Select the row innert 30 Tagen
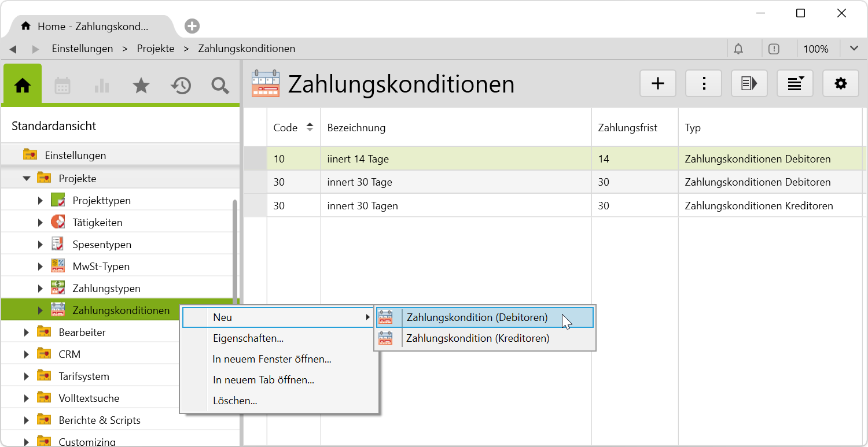 362,206
